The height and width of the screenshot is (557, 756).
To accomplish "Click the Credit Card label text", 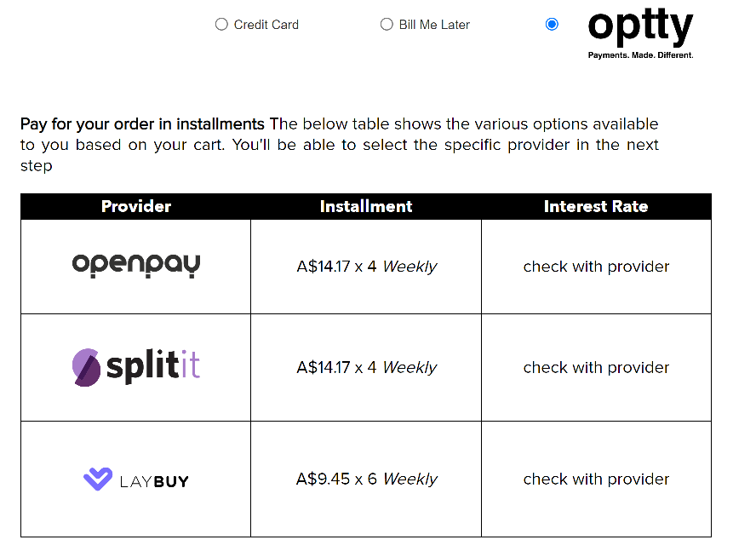I will 266,25.
